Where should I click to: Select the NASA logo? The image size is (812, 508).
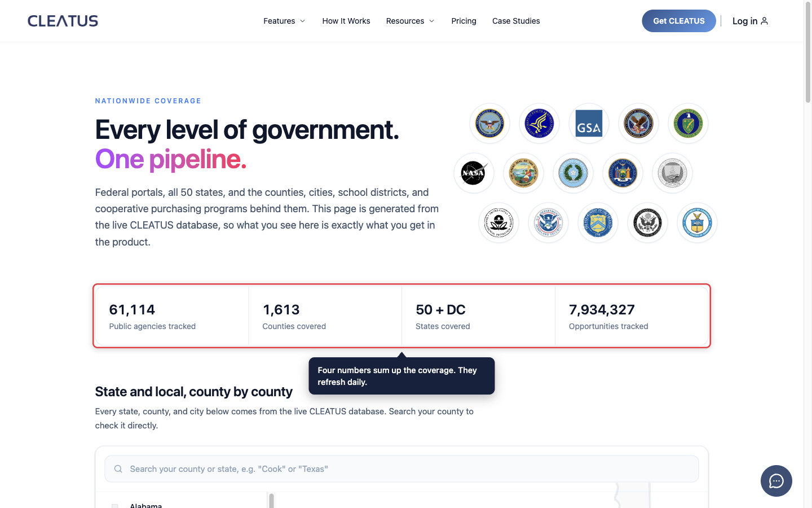(474, 173)
